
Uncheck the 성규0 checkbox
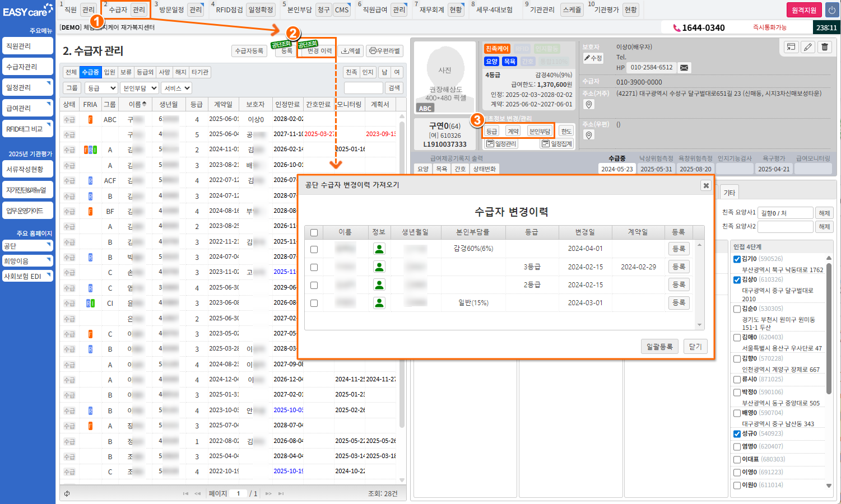click(737, 434)
